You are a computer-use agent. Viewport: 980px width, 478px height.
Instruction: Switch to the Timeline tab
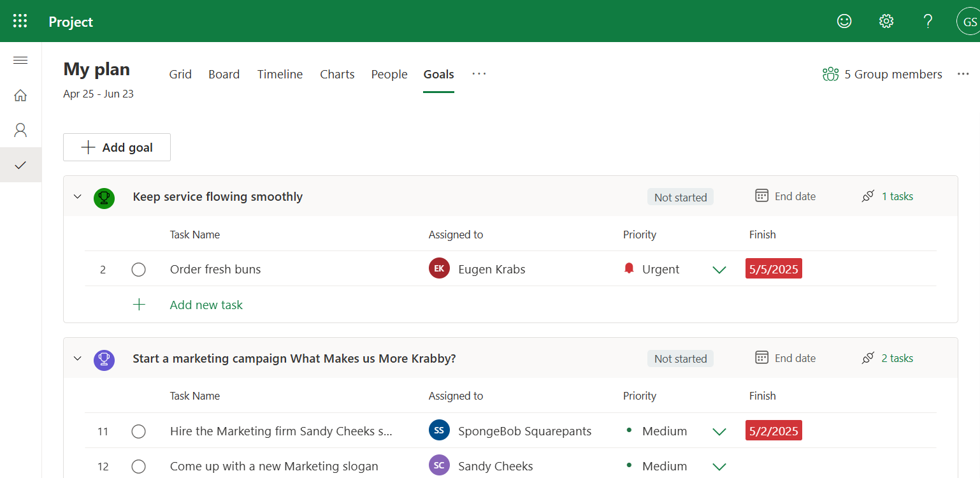pyautogui.click(x=280, y=75)
